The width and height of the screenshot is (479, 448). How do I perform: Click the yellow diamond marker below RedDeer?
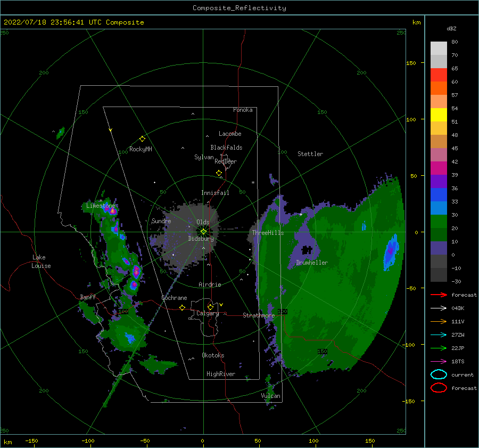pos(219,173)
